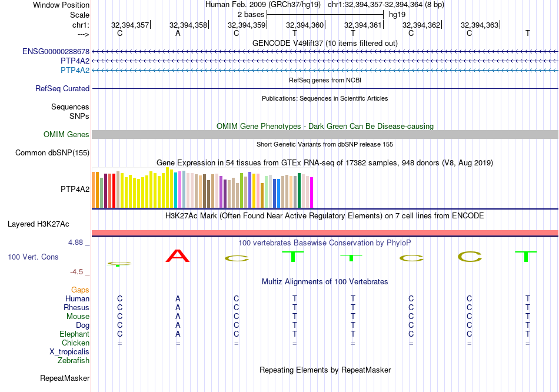Click the pink H3K27Ac signal bar
Screen dimensions: 559x392
click(325, 233)
